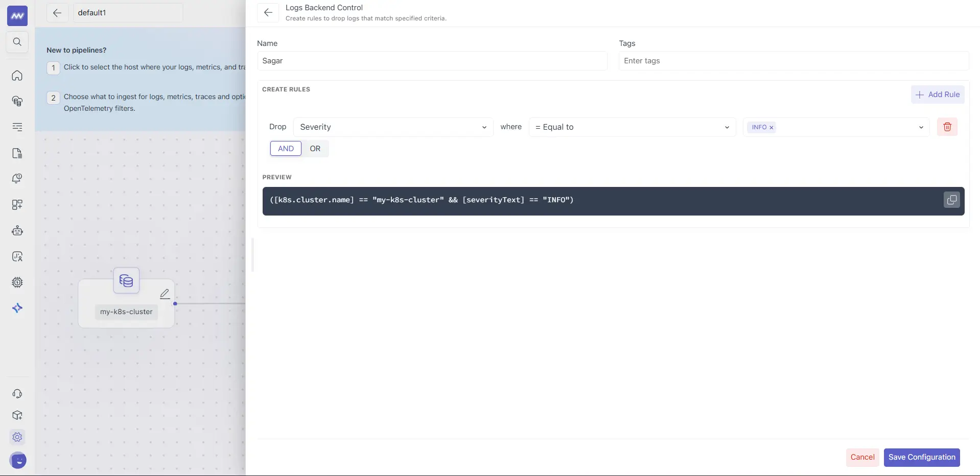Switch the rule combinator to OR
This screenshot has width=980, height=476.
[315, 149]
